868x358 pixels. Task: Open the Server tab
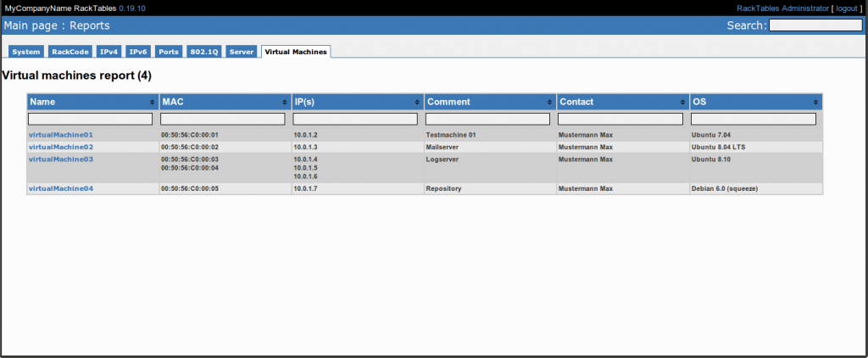click(242, 52)
